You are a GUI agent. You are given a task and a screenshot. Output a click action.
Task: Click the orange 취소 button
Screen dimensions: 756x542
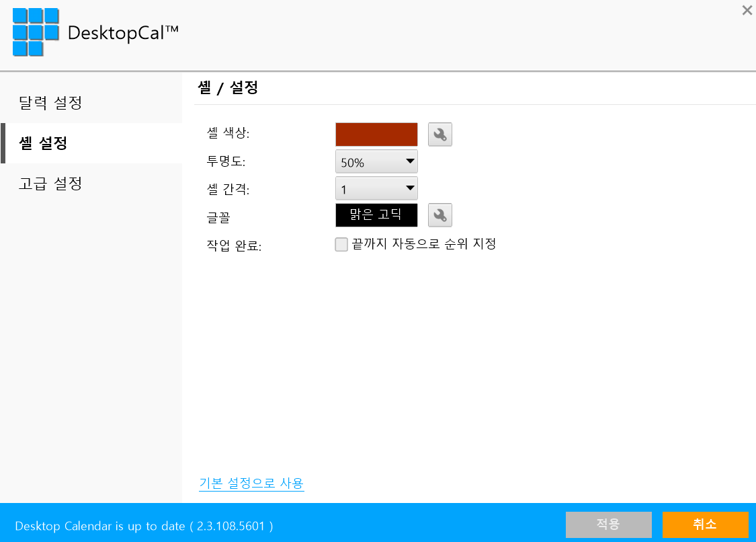click(x=705, y=525)
